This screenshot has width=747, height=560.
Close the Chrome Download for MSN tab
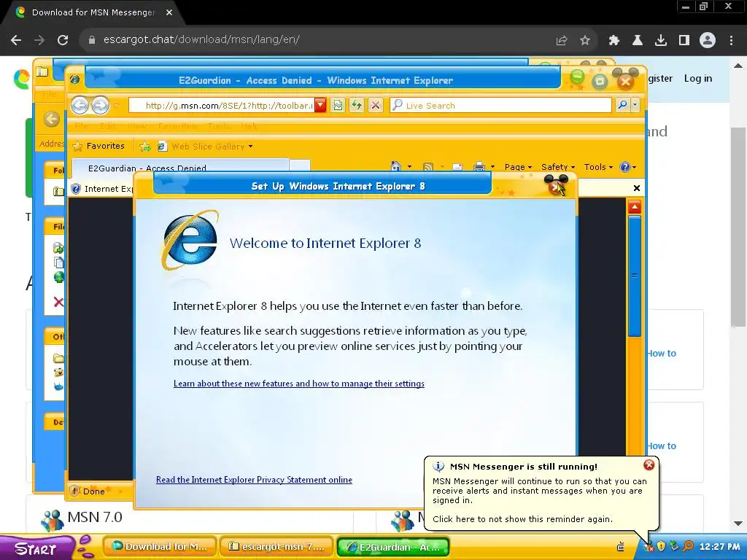(x=169, y=12)
